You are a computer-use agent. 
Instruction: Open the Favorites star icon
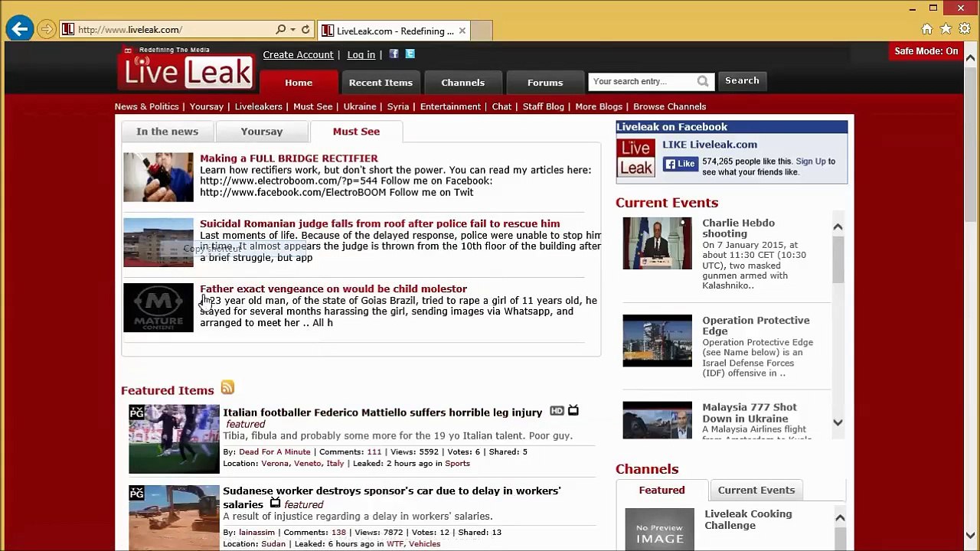pyautogui.click(x=946, y=29)
